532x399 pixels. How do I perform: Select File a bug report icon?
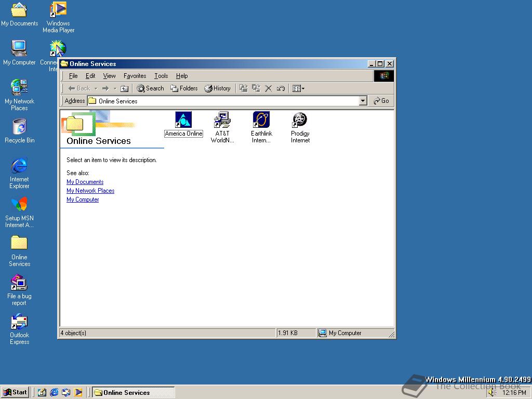point(19,290)
